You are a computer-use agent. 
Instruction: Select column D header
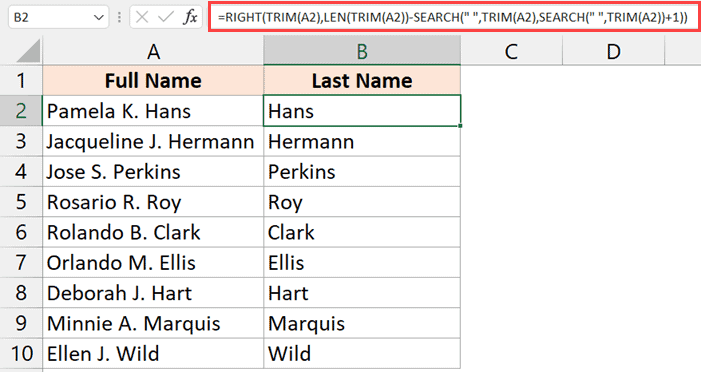pyautogui.click(x=613, y=51)
